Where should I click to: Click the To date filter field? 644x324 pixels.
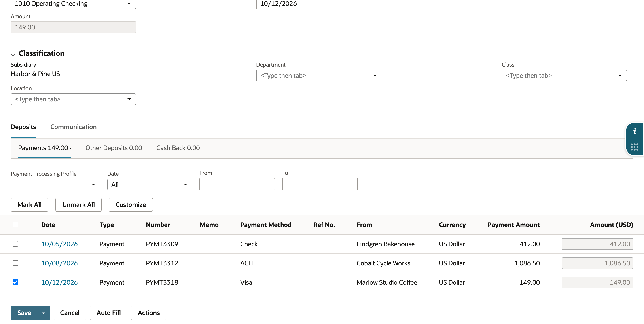(320, 184)
